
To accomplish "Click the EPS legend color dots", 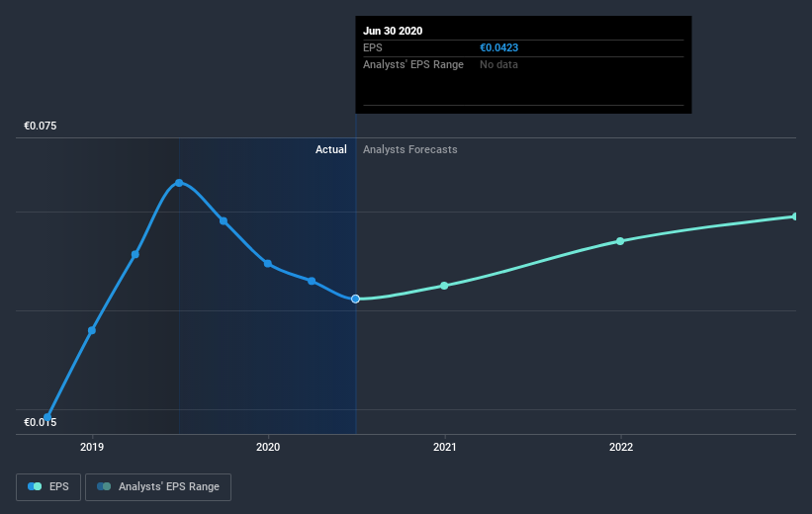I will [35, 486].
